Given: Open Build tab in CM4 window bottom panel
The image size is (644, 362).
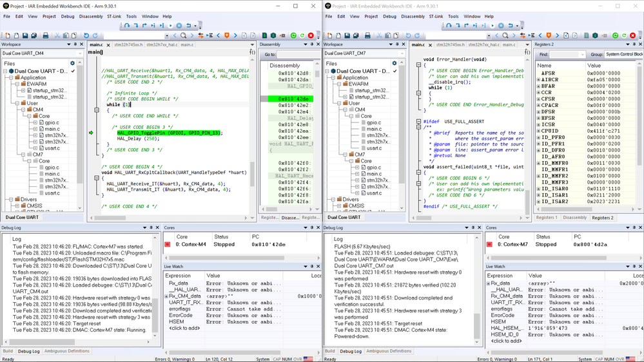Looking at the screenshot, I should (x=8, y=351).
